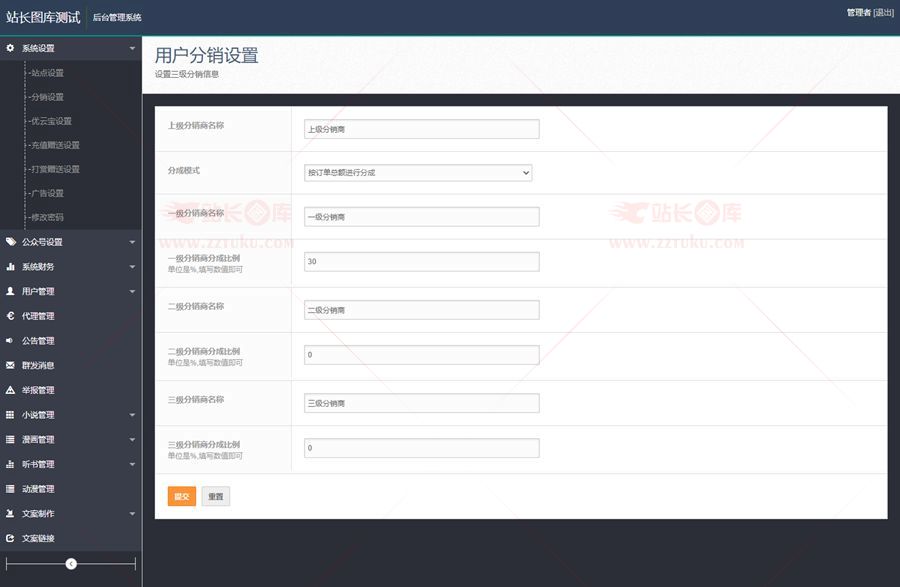The width and height of the screenshot is (900, 587).
Task: Click the user icon beside 用户管理
Action: click(x=10, y=291)
